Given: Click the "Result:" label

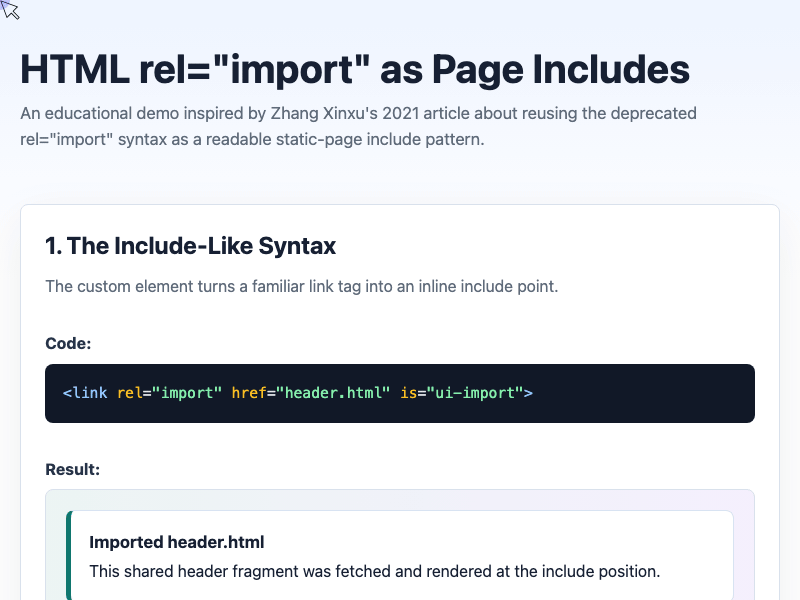Looking at the screenshot, I should [x=72, y=469].
